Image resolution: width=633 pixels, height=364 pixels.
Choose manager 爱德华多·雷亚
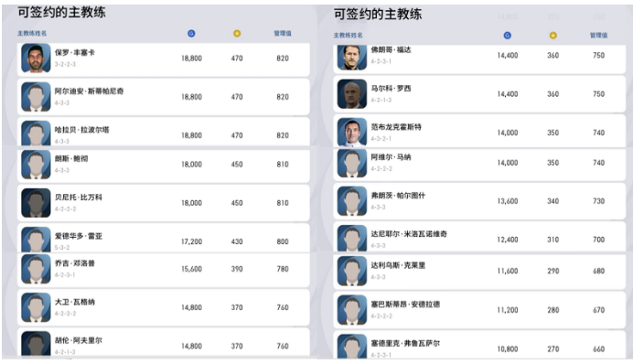[x=164, y=238]
